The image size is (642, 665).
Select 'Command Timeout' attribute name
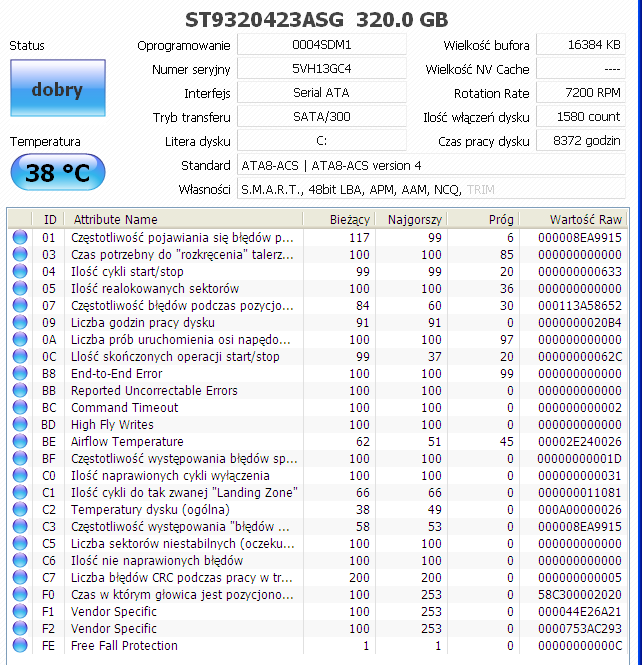(124, 408)
